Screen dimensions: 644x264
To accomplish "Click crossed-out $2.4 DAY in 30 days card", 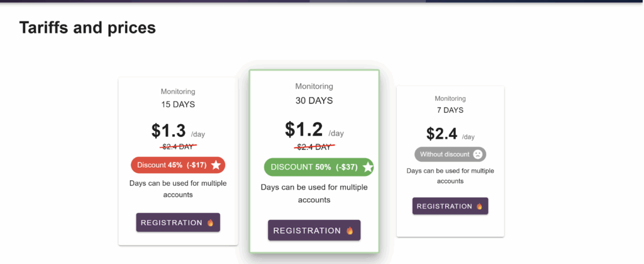I will [x=314, y=147].
